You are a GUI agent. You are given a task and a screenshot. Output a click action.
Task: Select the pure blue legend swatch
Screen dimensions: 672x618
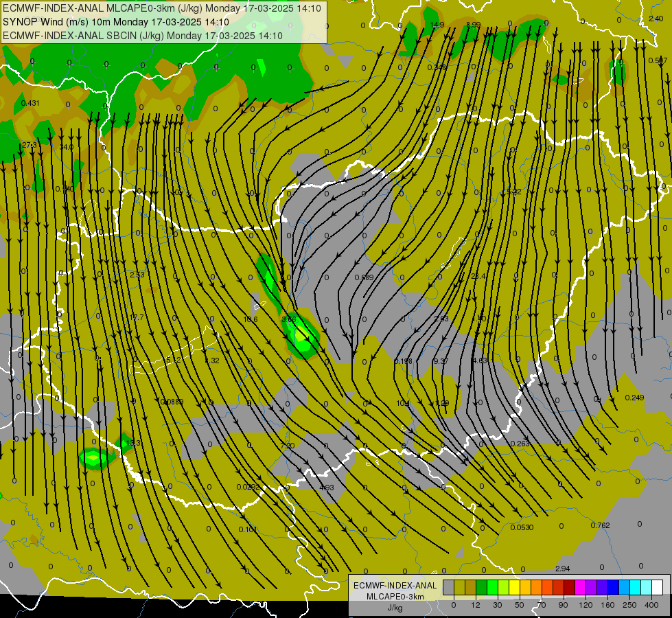tap(613, 588)
